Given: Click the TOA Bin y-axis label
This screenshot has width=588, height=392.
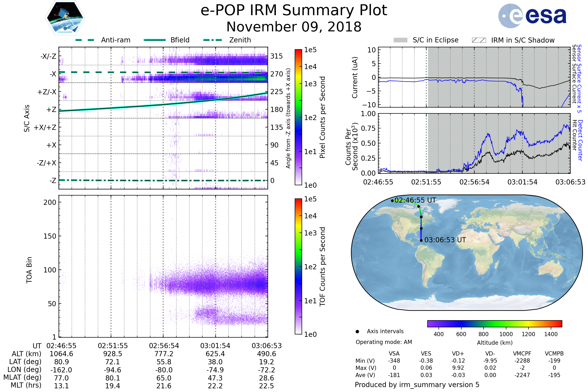Looking at the screenshot, I should 29,270.
